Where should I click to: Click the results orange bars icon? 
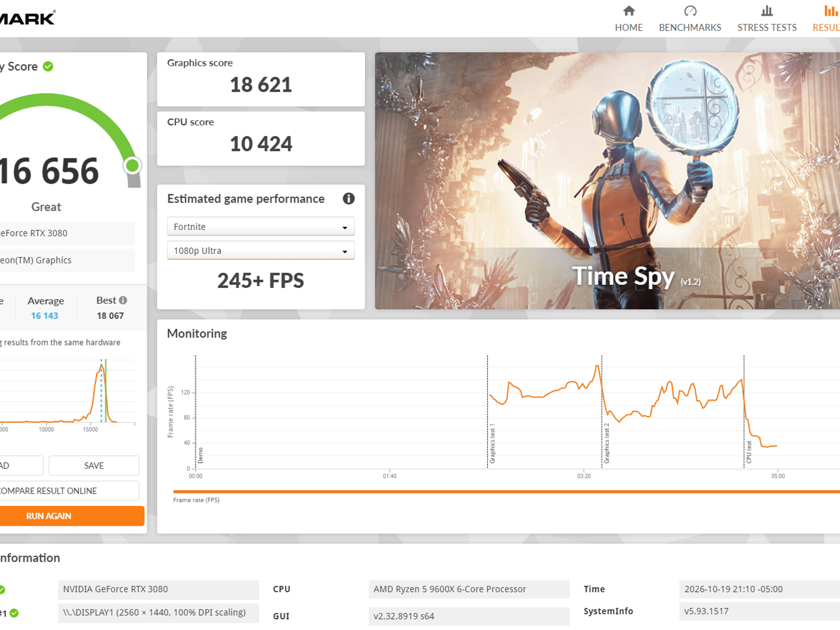(831, 11)
